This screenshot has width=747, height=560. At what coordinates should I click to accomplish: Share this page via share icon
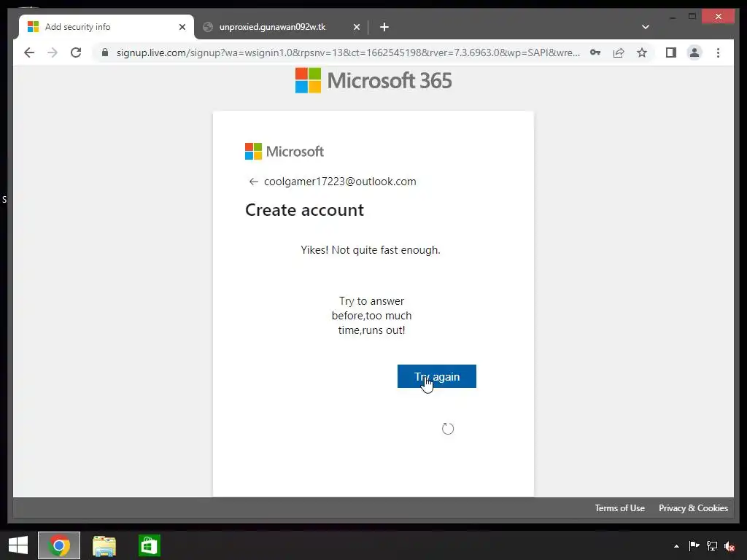(619, 52)
